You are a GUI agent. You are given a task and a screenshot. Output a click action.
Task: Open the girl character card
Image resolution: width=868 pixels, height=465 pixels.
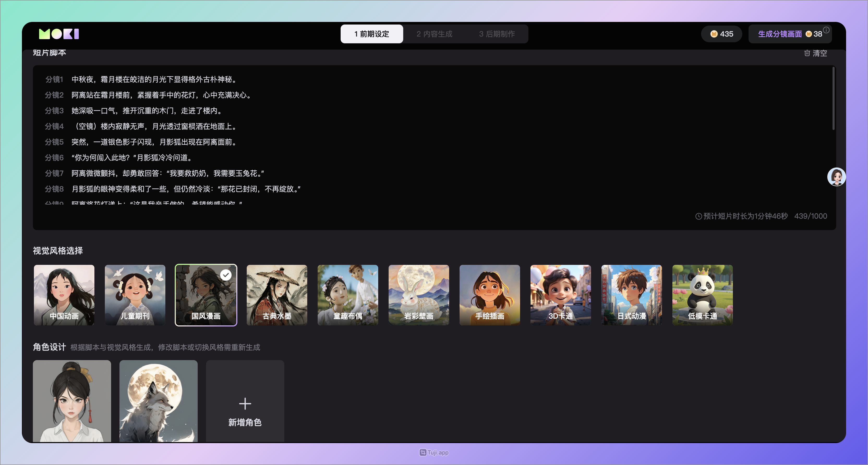pos(72,401)
